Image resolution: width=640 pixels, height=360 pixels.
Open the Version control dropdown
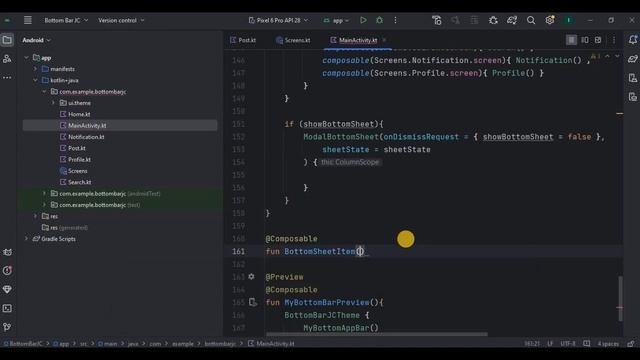[121, 20]
